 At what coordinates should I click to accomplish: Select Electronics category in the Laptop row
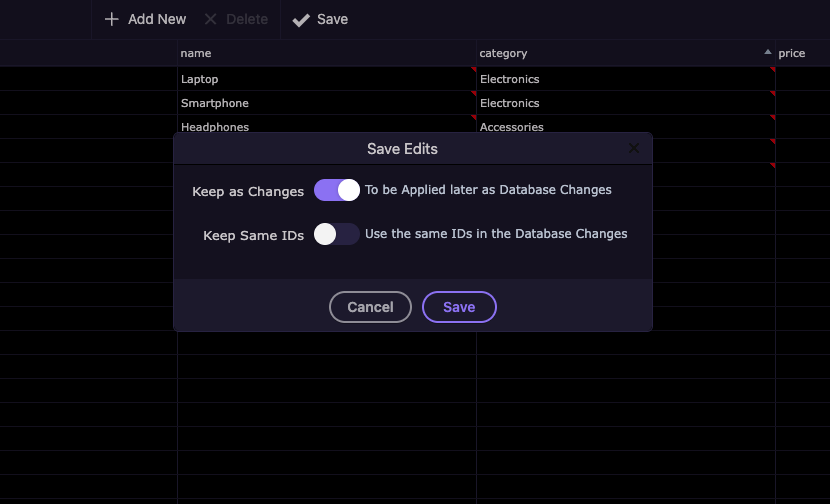tap(510, 79)
